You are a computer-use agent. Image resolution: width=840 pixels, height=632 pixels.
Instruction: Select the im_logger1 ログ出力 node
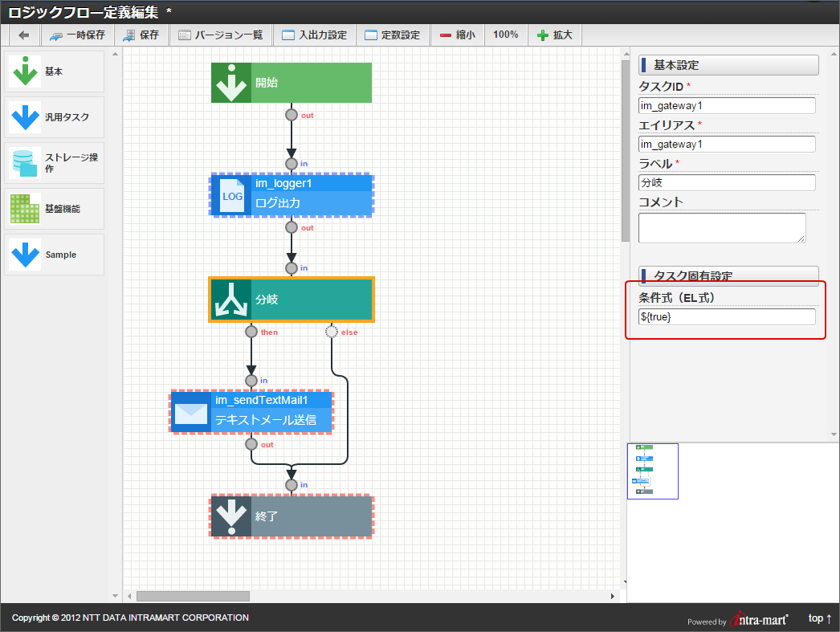pos(292,195)
